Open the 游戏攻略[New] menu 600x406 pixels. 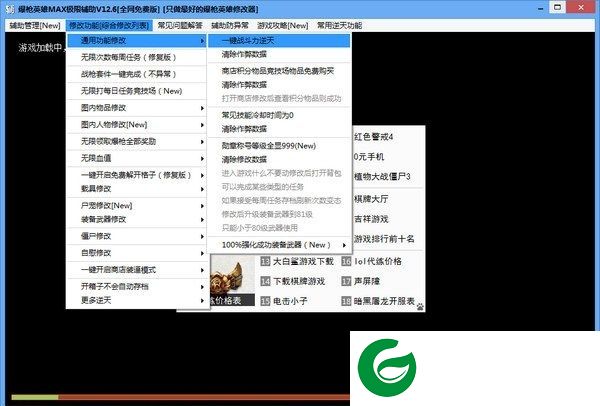point(282,26)
